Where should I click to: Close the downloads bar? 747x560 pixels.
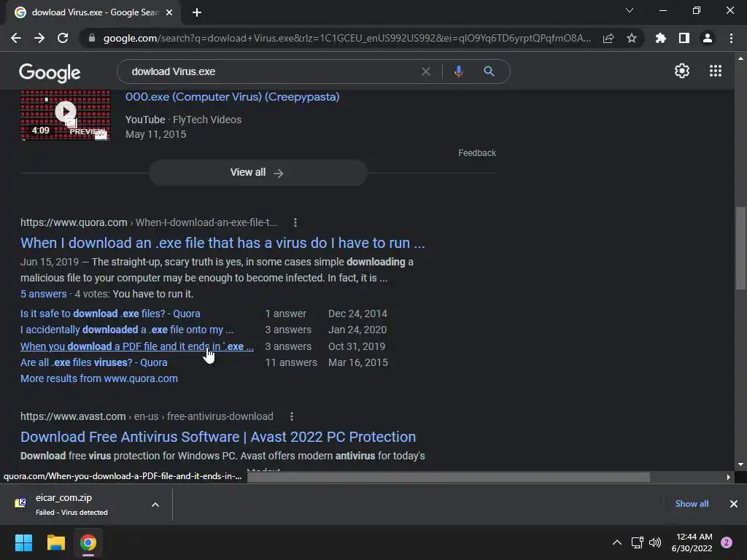pyautogui.click(x=734, y=504)
